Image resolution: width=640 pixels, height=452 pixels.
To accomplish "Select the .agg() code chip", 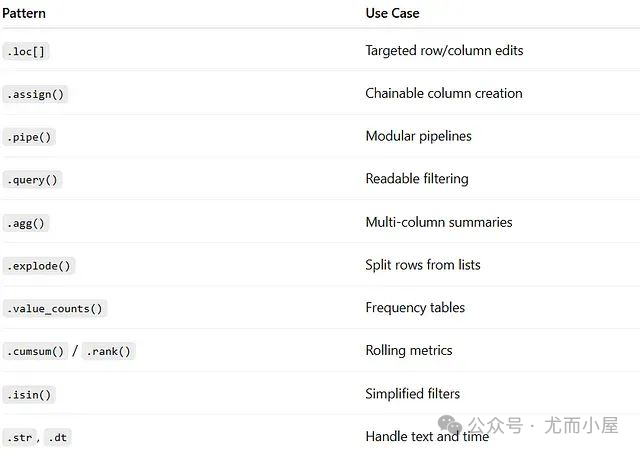I will tap(26, 223).
